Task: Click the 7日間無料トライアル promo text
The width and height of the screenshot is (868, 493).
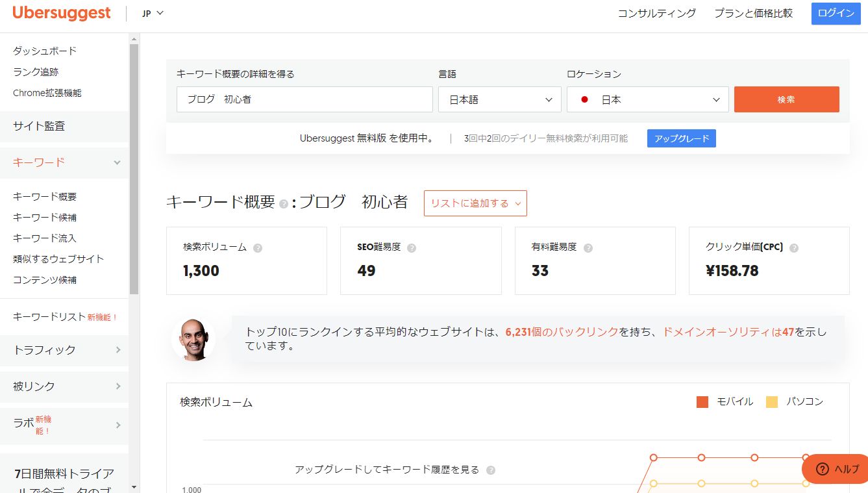Action: coord(64,481)
